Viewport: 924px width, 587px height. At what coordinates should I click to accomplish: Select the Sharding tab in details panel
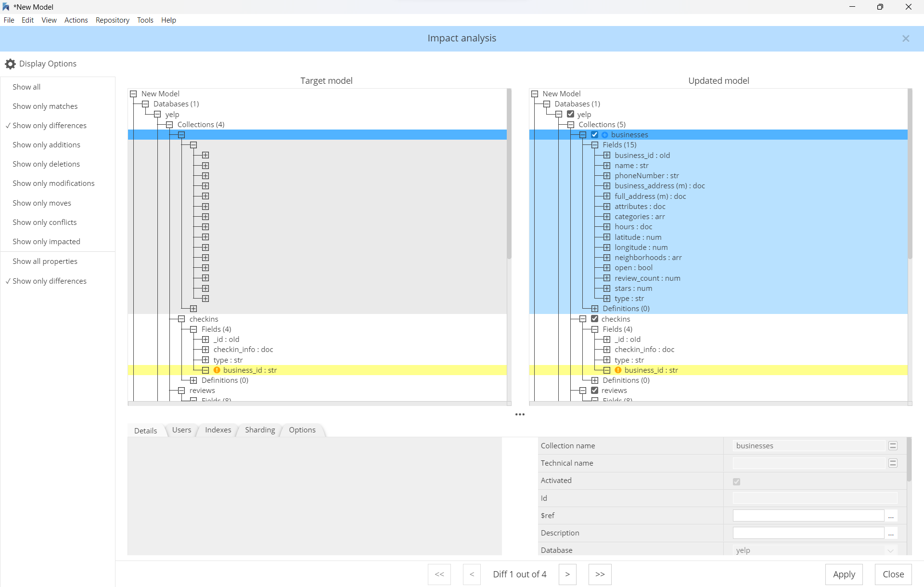tap(261, 430)
